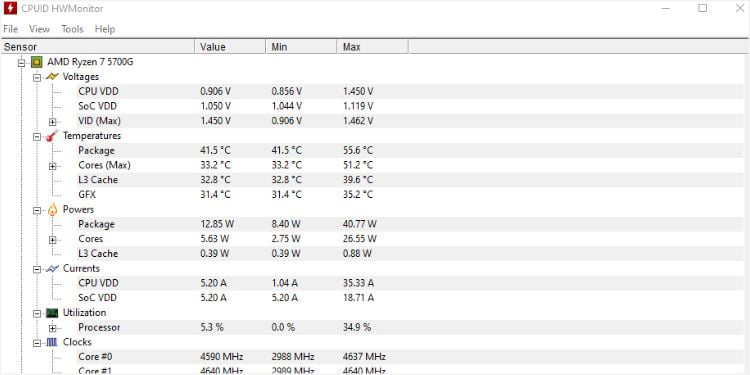Select the Powers group label
The width and height of the screenshot is (750, 375).
pyautogui.click(x=78, y=210)
